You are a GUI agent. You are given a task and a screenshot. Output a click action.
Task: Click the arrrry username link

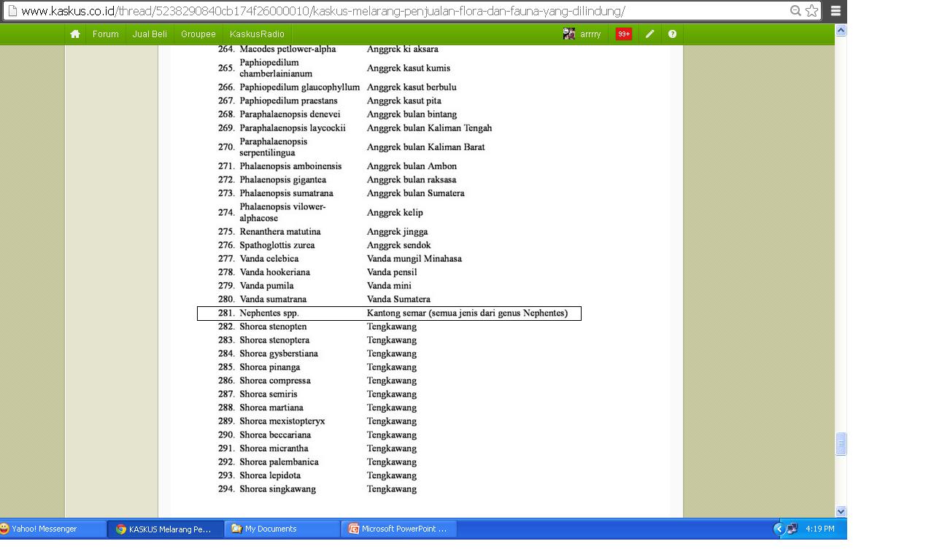(x=590, y=34)
